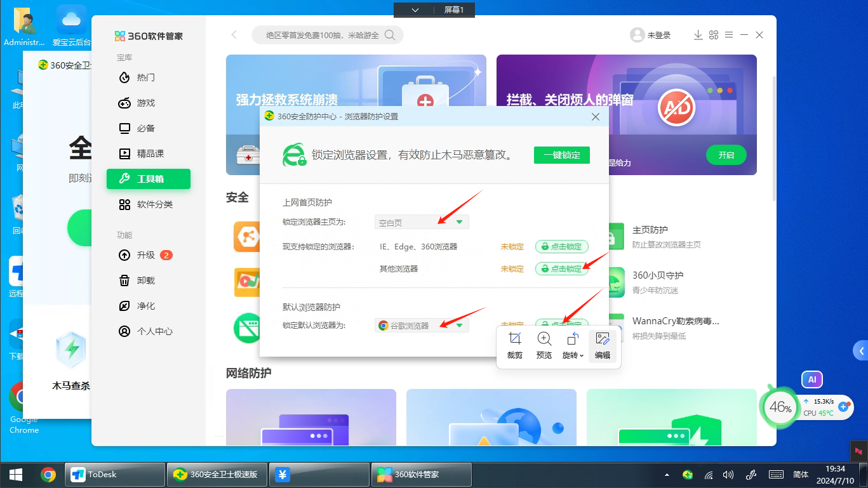The height and width of the screenshot is (488, 868).
Task: Click the 19:34 clock in taskbar
Action: [x=836, y=468]
